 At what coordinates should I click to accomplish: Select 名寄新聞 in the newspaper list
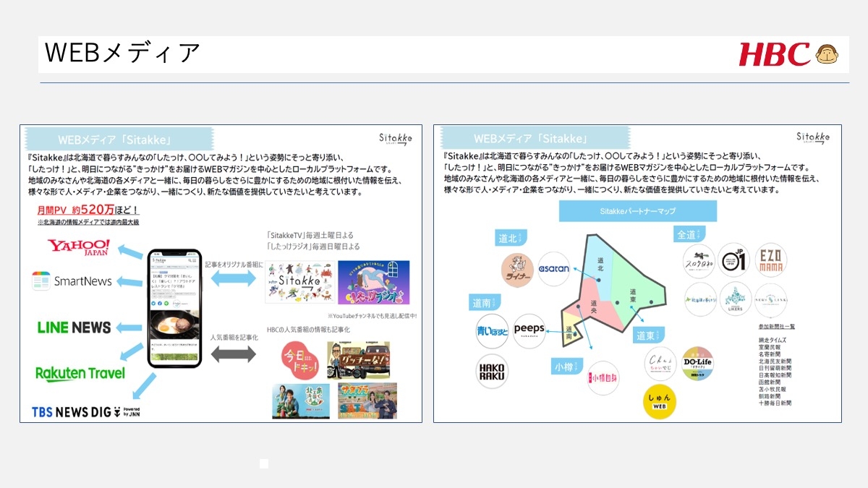point(770,354)
